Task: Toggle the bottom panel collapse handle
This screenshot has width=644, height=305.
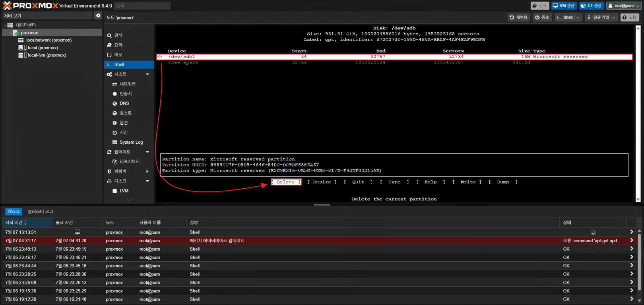Action: pyautogui.click(x=322, y=205)
